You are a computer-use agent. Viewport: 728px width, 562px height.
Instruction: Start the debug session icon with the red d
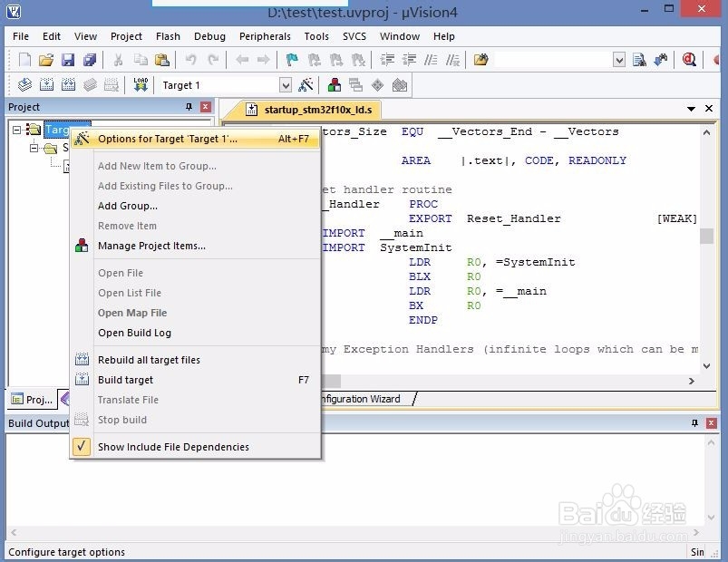click(689, 60)
